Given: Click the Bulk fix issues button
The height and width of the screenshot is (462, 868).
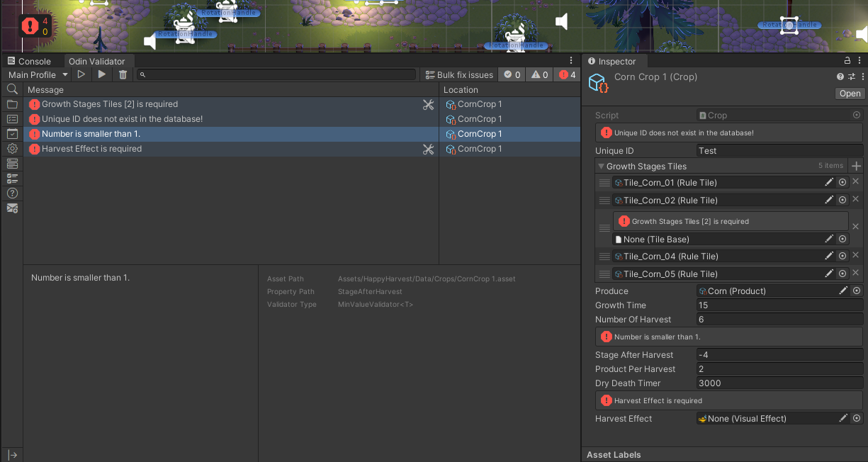Looking at the screenshot, I should [459, 75].
